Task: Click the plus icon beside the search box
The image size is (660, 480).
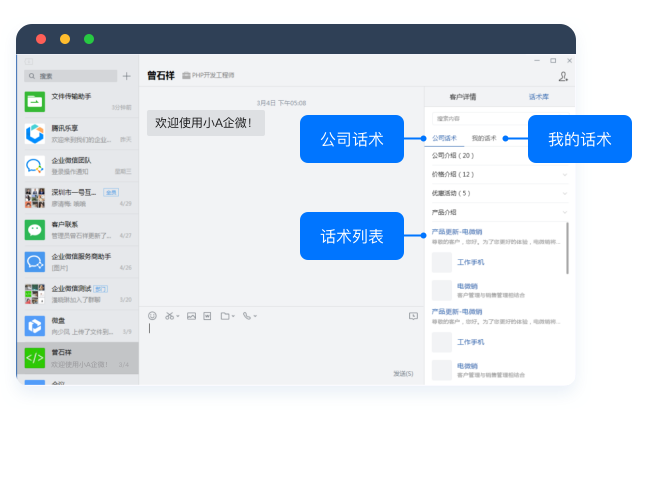Action: 126,76
